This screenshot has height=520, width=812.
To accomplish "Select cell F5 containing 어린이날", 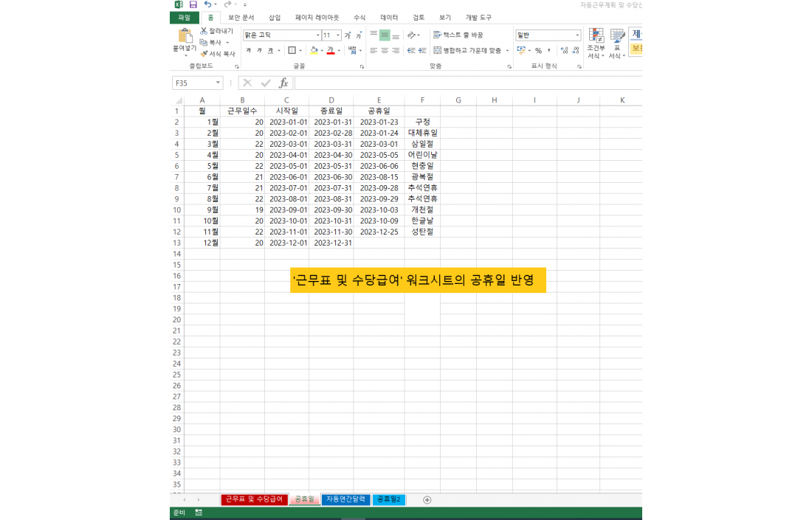I will click(422, 155).
